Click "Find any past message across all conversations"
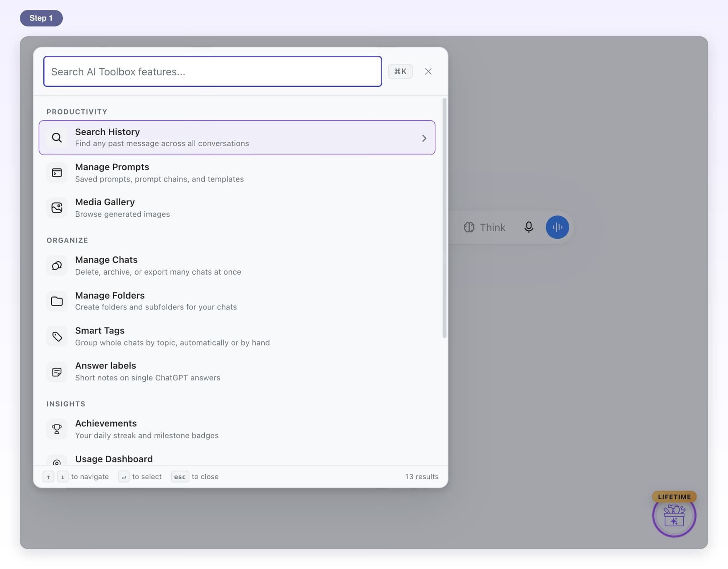 [162, 143]
